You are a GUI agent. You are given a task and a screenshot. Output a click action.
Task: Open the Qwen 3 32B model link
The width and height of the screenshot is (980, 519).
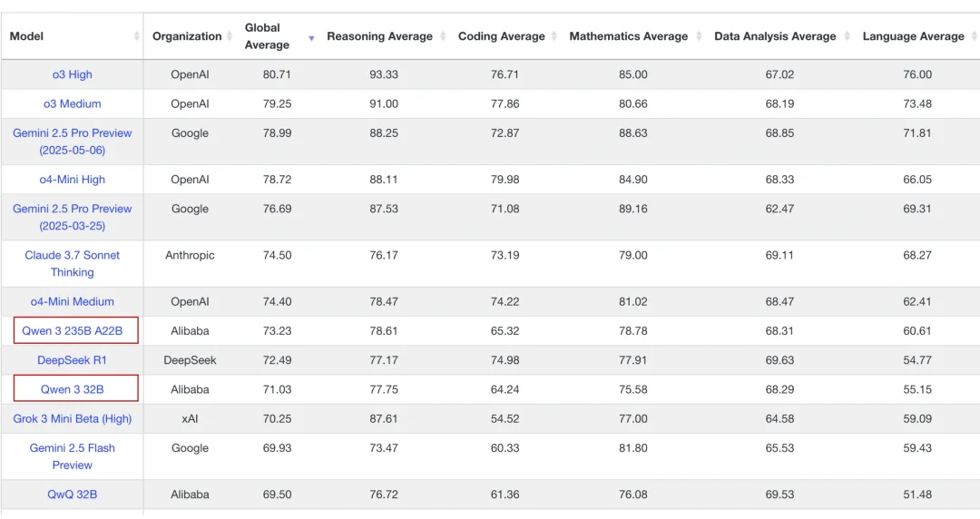[72, 389]
